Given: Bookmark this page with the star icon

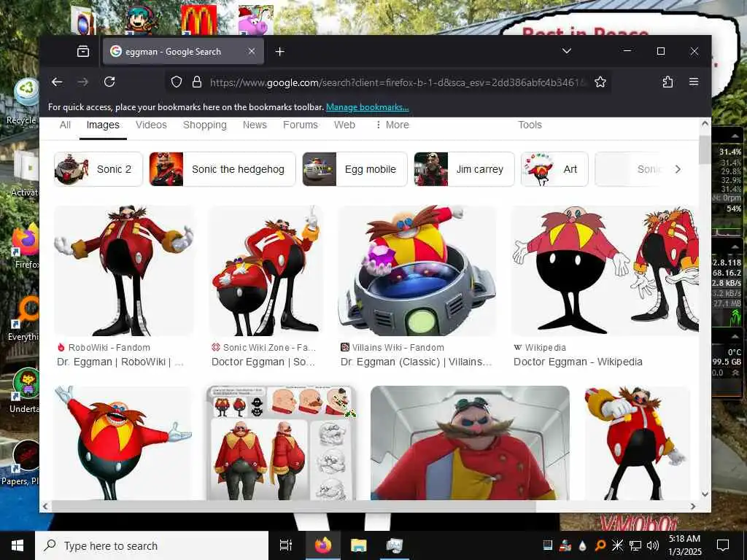Looking at the screenshot, I should tap(600, 82).
